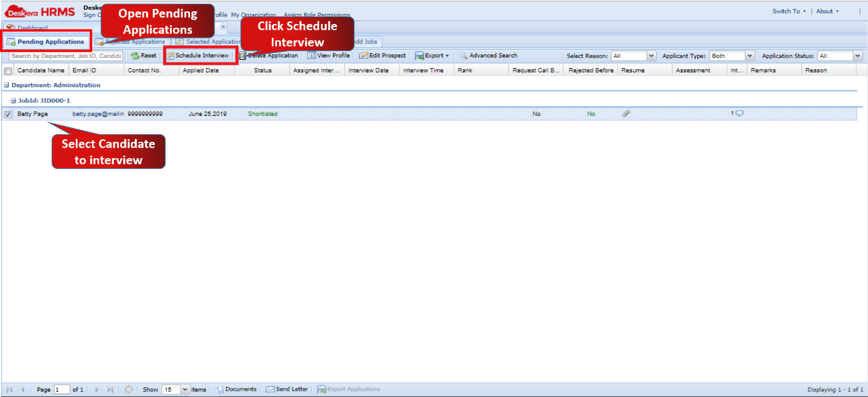Viewport: 868px width, 397px height.
Task: Uncheck Betty Page's row checkbox
Action: pyautogui.click(x=8, y=114)
